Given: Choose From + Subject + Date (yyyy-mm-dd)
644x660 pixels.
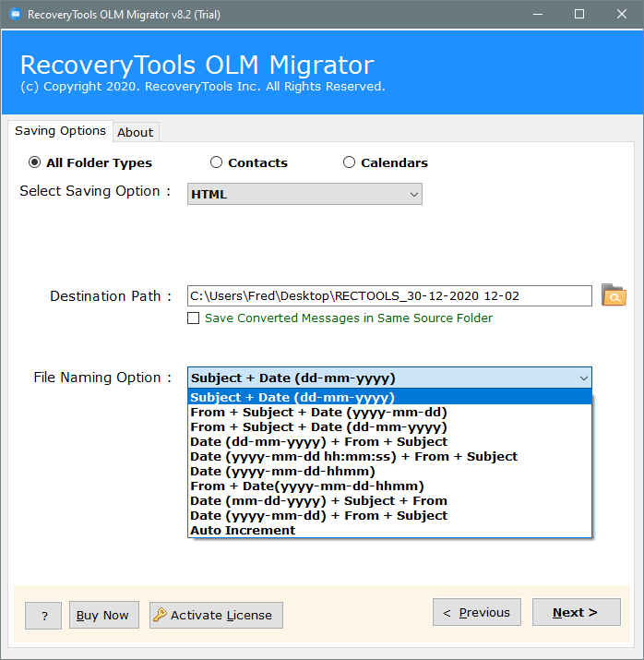Looking at the screenshot, I should (389, 412).
